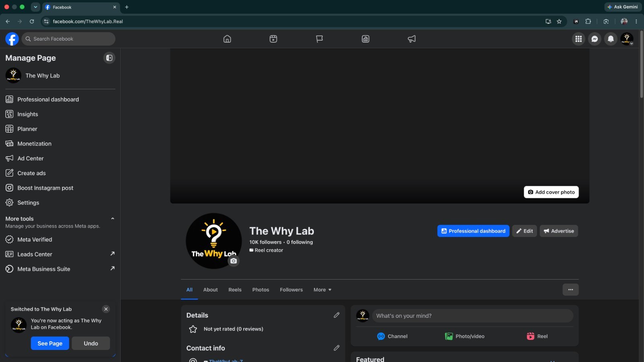644x362 pixels.
Task: Switch to the Followers tab
Action: [x=291, y=290]
